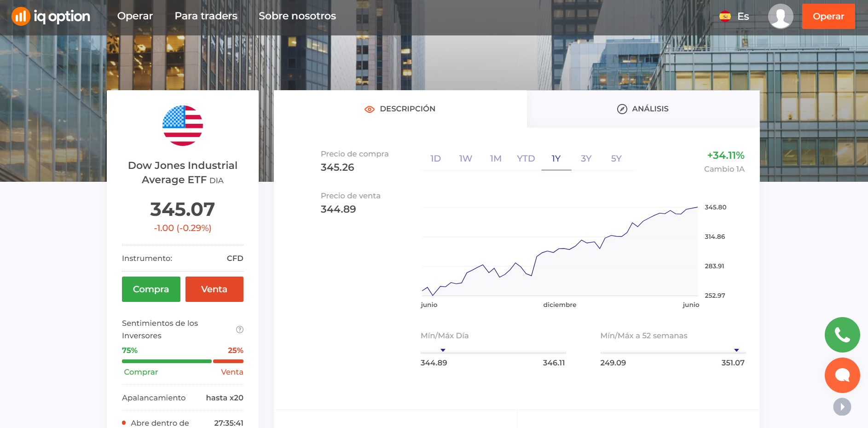
Task: Click the Dow Jones Industrial Average ETF title
Action: (x=183, y=173)
